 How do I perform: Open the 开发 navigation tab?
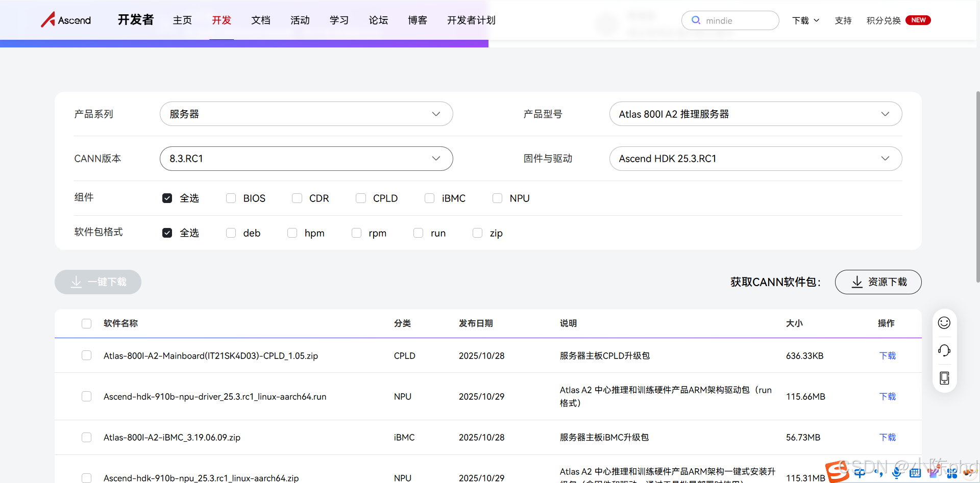coord(222,20)
